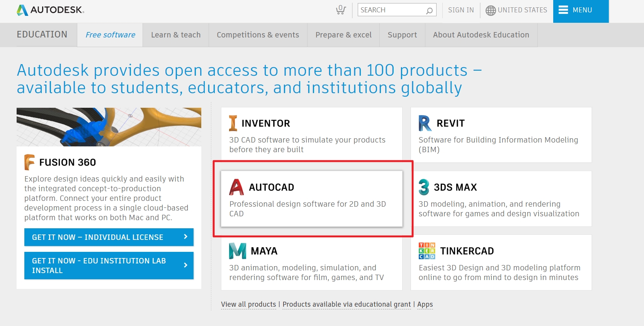The height and width of the screenshot is (326, 644).
Task: Select the Competitions & events tab
Action: coord(258,35)
